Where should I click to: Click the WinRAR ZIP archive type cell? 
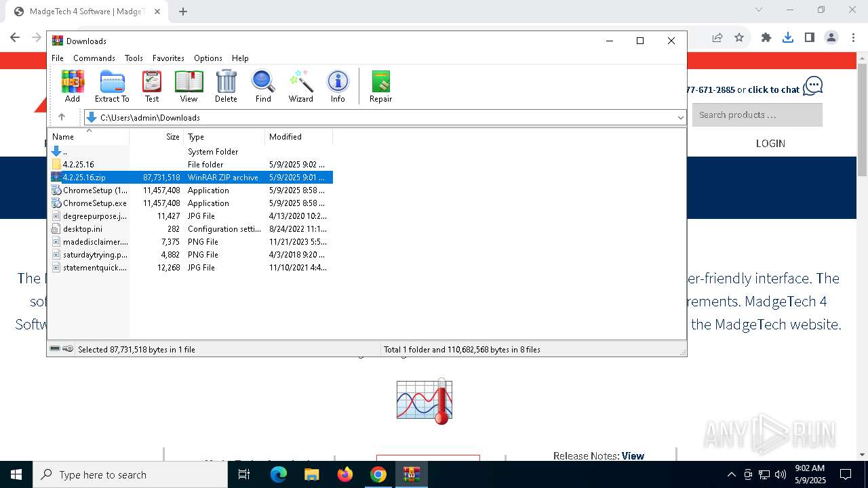(223, 178)
